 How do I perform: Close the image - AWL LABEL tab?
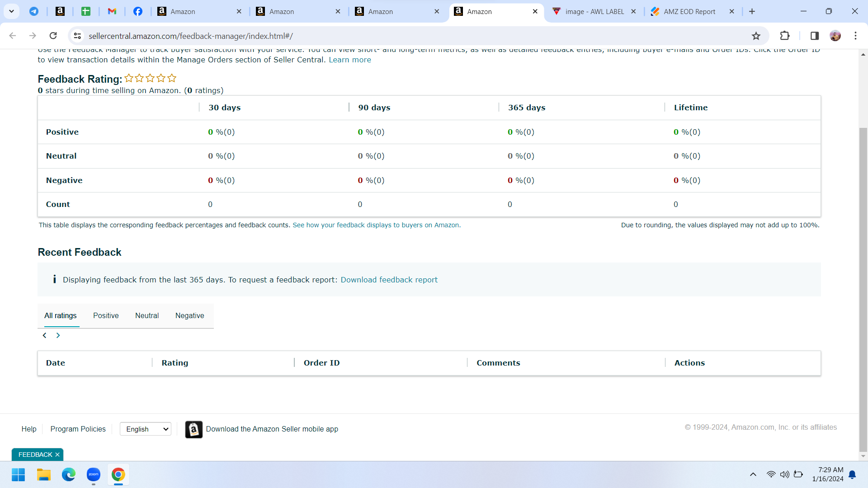click(x=633, y=11)
